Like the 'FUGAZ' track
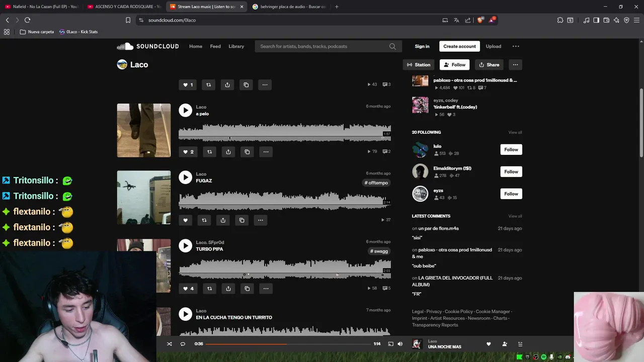The image size is (644, 362). coord(185,220)
